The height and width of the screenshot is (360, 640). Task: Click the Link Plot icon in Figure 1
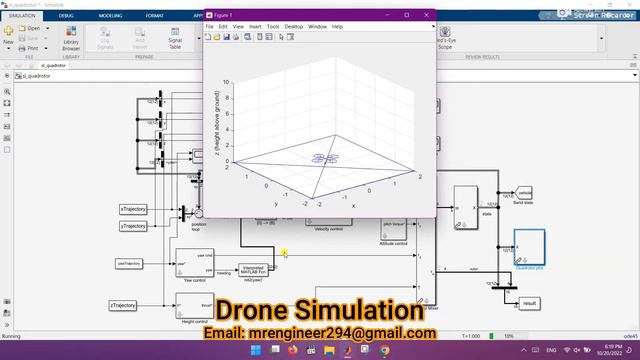(248, 37)
